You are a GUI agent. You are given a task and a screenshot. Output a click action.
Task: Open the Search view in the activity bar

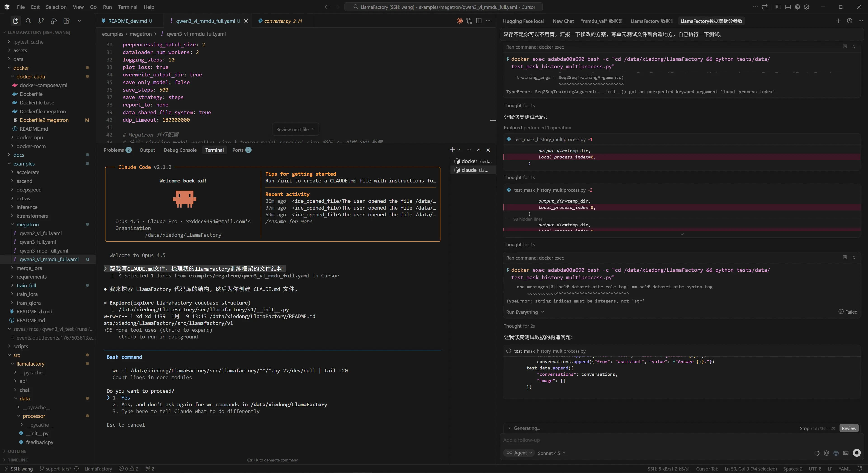pyautogui.click(x=28, y=21)
